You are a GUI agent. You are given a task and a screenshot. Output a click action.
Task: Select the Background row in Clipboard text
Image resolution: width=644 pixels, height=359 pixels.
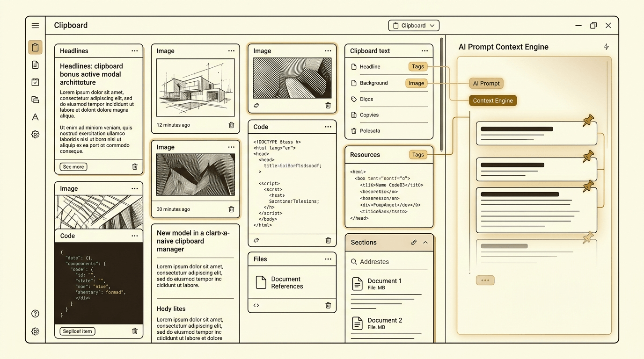point(389,83)
